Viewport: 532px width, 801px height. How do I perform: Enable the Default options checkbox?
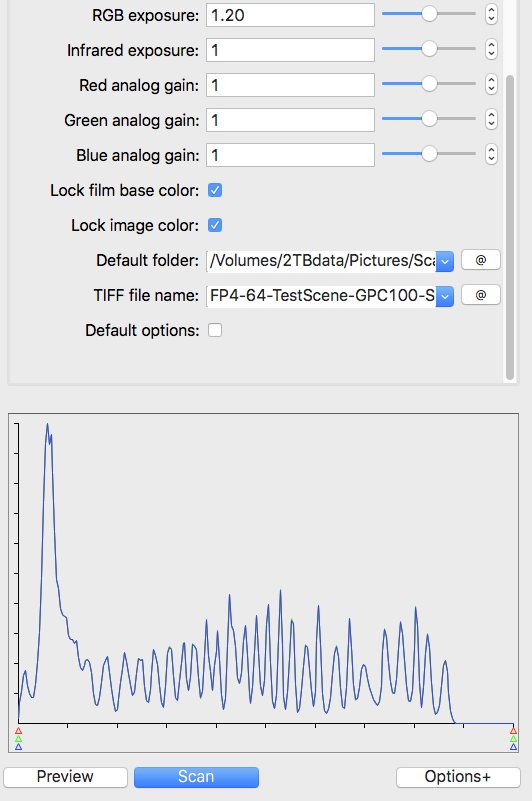(215, 330)
